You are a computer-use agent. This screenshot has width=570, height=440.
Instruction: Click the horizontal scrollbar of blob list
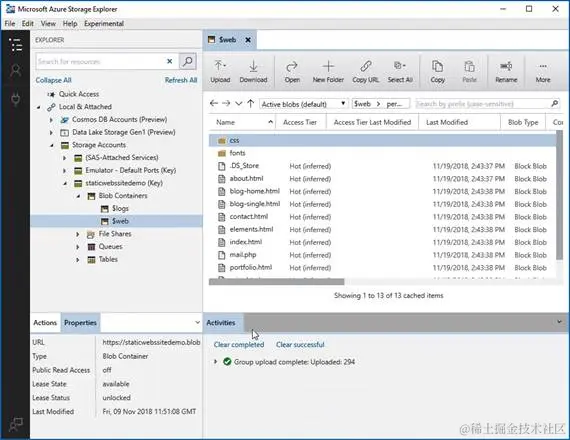point(277,281)
